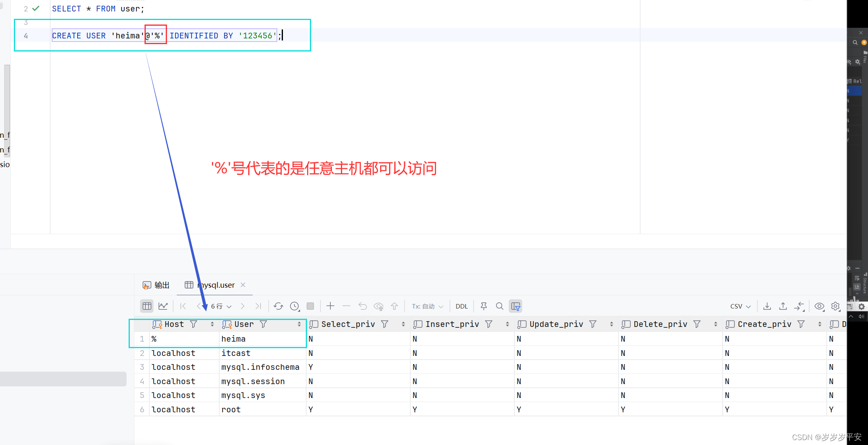868x445 pixels.
Task: Go to next page of rows
Action: [243, 306]
